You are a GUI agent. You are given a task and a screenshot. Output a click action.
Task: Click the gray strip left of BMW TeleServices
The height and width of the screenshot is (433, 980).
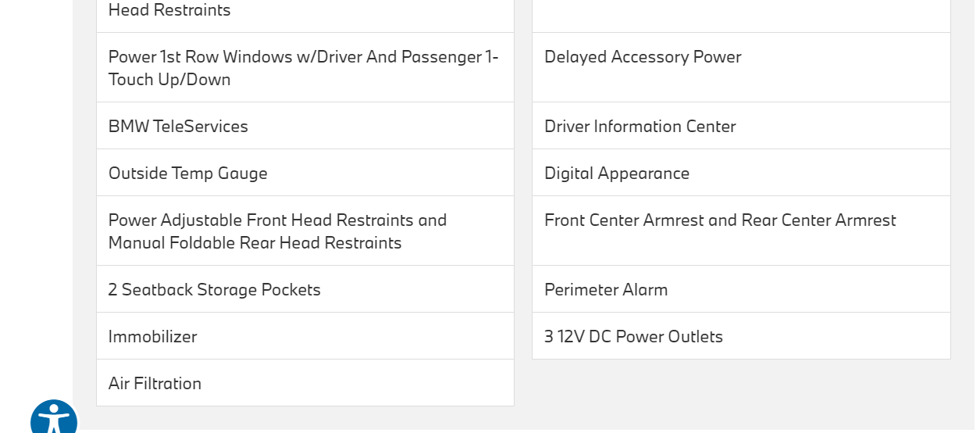pos(84,127)
